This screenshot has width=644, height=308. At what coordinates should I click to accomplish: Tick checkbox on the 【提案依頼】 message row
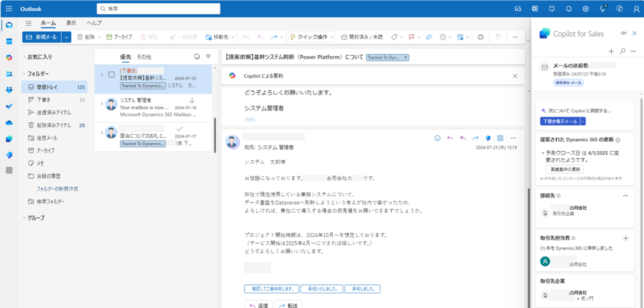pyautogui.click(x=112, y=75)
